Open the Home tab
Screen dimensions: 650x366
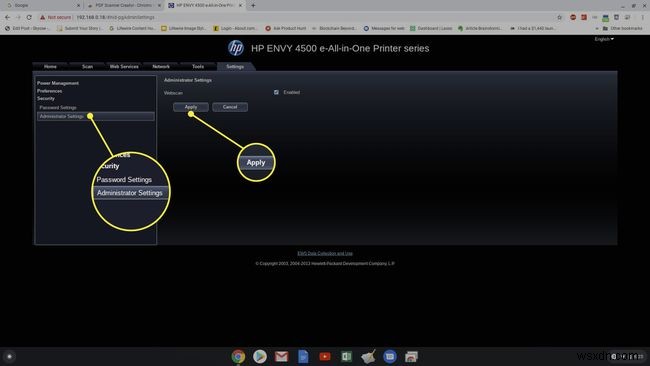click(x=50, y=66)
